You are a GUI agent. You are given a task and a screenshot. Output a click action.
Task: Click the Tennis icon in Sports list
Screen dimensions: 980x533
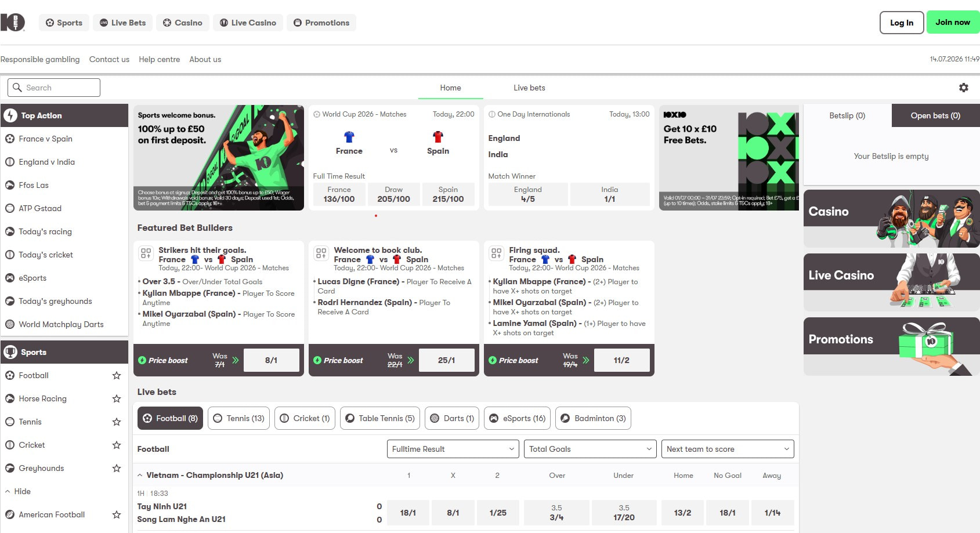(10, 422)
